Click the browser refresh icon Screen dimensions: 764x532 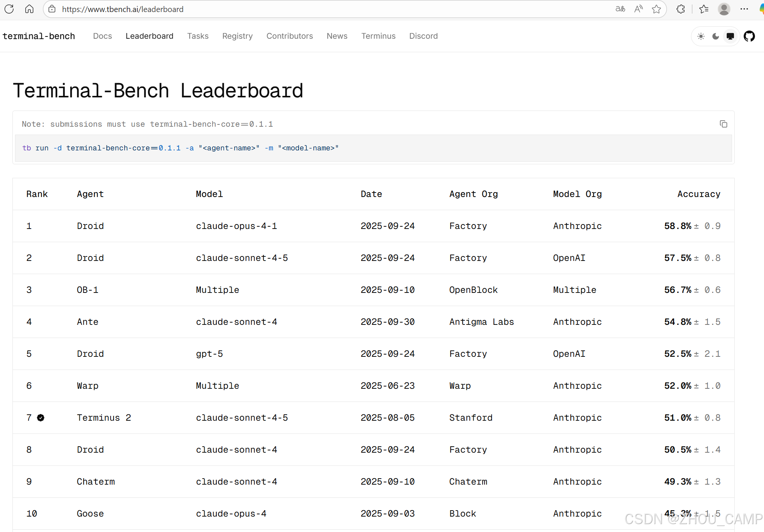9,9
